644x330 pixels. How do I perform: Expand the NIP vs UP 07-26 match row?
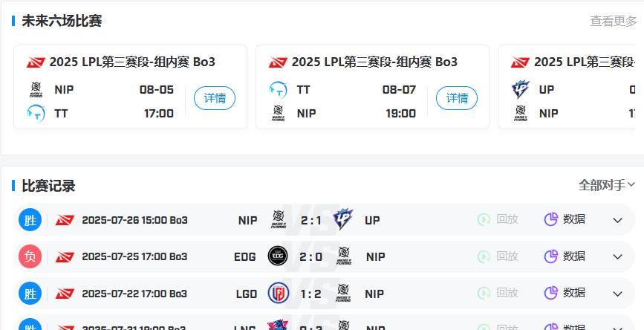(x=618, y=220)
